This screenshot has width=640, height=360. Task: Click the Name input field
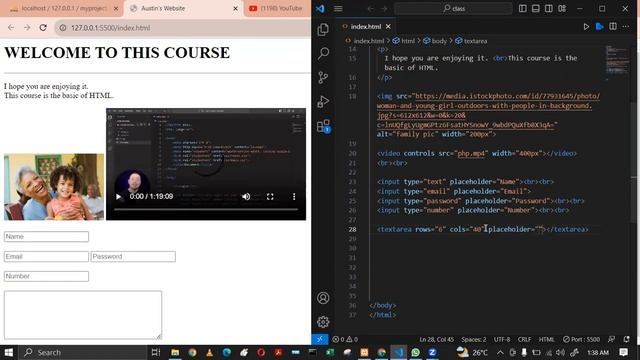(46, 237)
